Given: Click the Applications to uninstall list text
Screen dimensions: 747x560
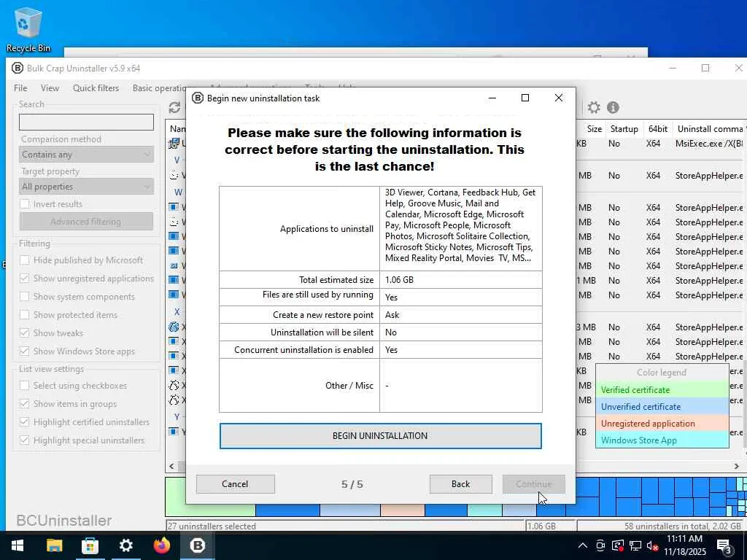Looking at the screenshot, I should pyautogui.click(x=460, y=225).
